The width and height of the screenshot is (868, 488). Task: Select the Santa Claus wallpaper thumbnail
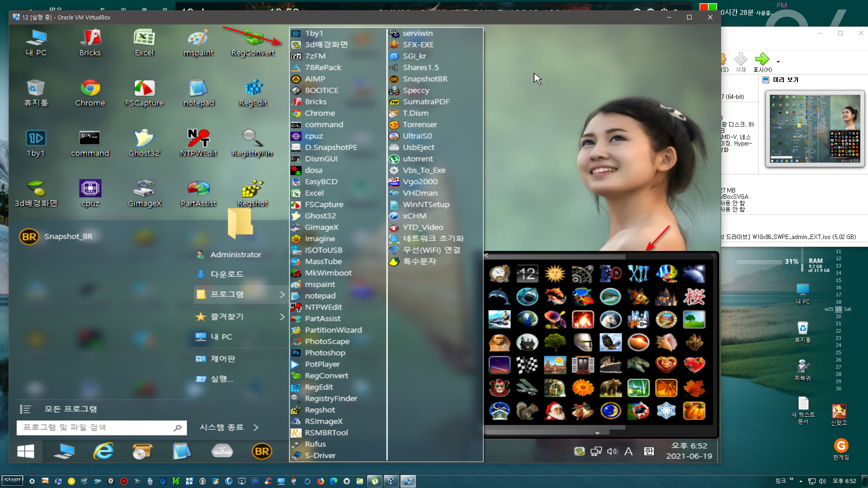coord(555,411)
